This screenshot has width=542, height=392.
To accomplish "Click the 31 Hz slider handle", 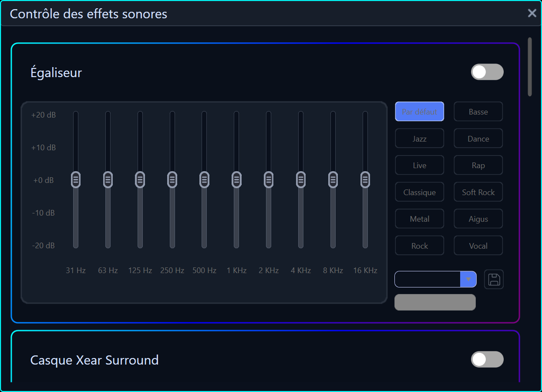I will (x=76, y=179).
